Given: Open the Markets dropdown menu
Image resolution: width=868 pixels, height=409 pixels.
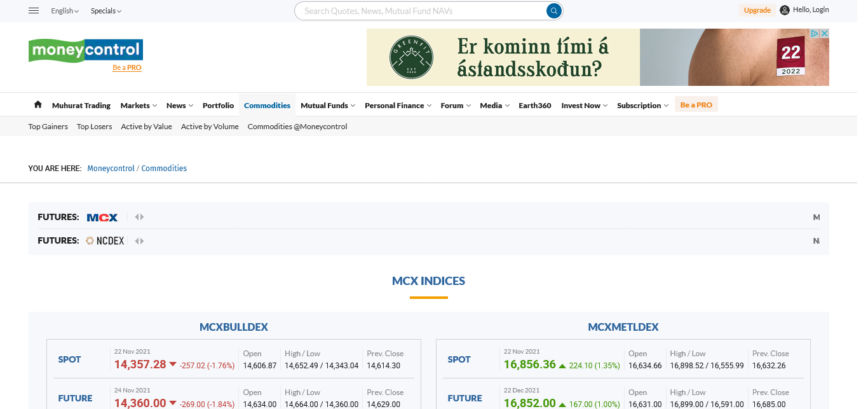Looking at the screenshot, I should (x=139, y=106).
